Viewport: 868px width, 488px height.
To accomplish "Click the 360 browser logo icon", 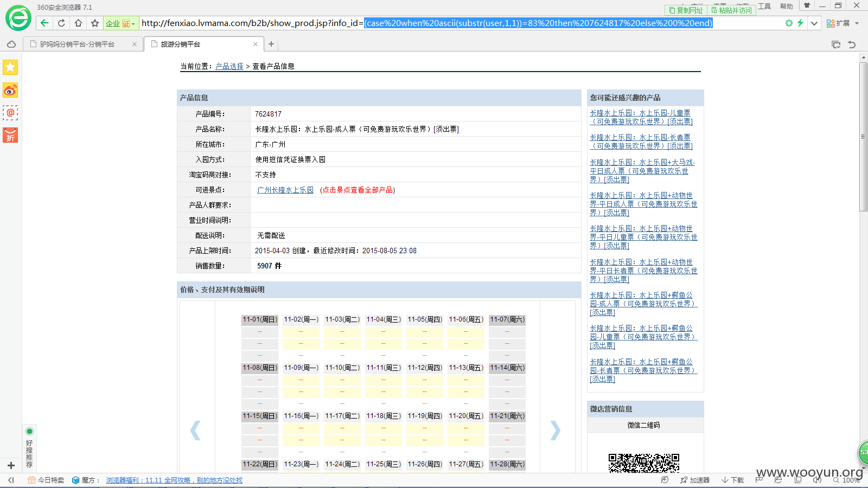I will point(18,18).
